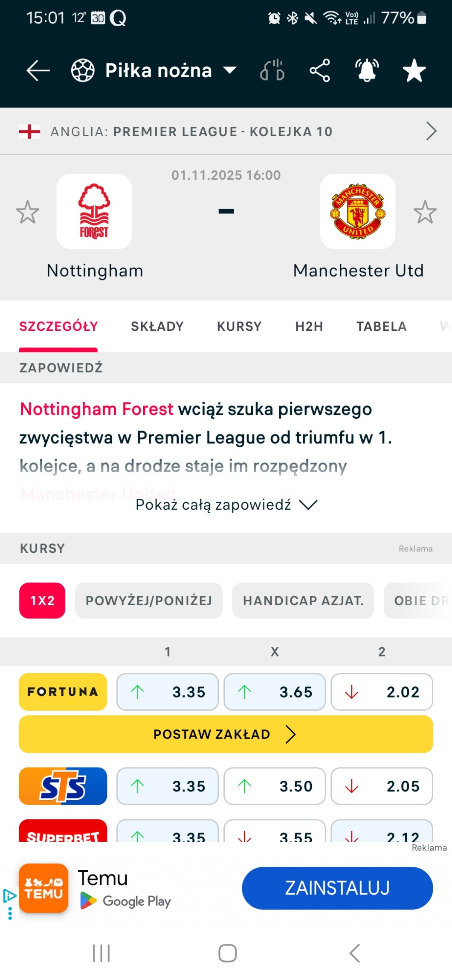Open the audio commentary icon
Viewport: 452px width, 980px height.
(272, 70)
